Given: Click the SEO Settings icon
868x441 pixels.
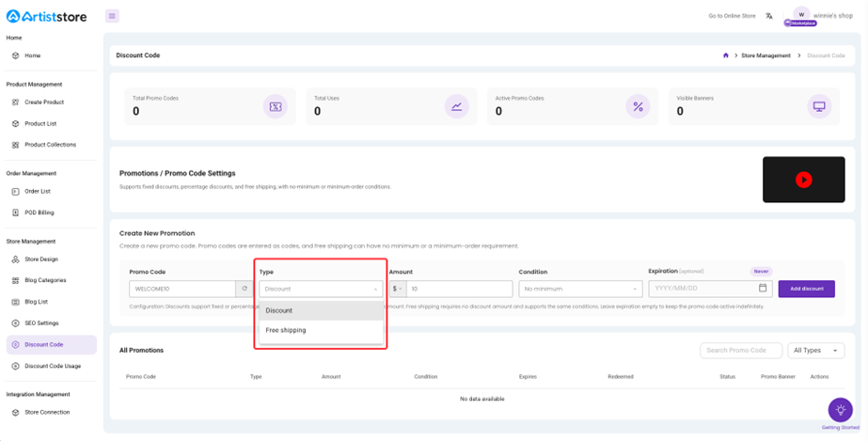Looking at the screenshot, I should click(15, 323).
